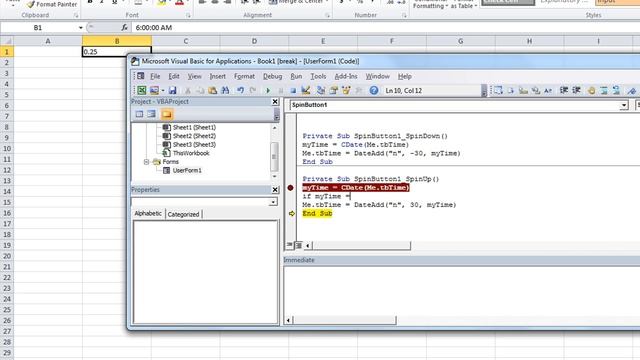Close the Properties panel
Viewport: 640px width, 360px height.
coord(275,190)
